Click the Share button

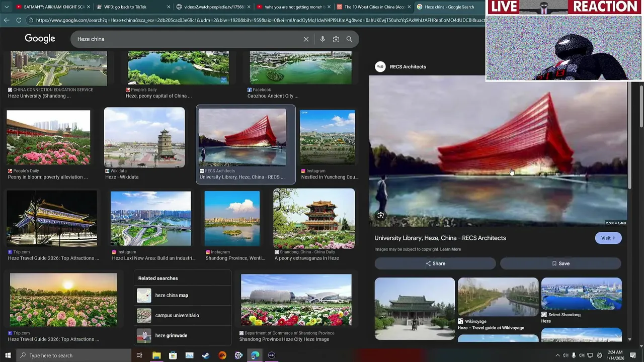[x=435, y=263]
